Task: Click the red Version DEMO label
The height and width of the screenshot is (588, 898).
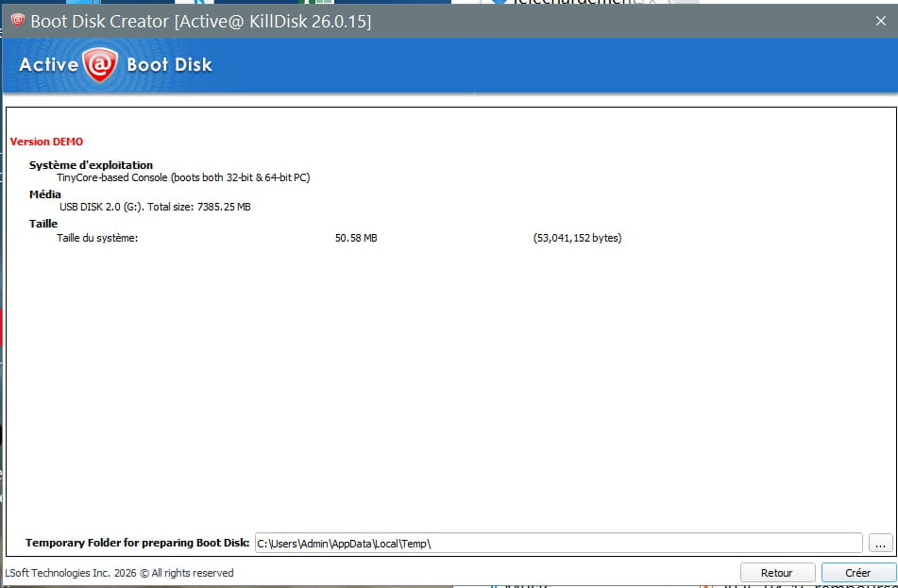Action: point(46,142)
